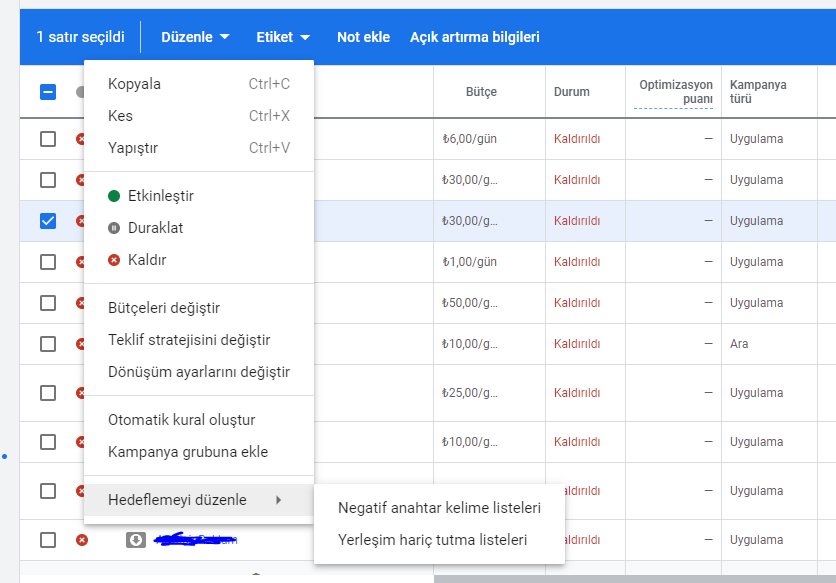
Task: Select Otomatik kural oluştur
Action: pyautogui.click(x=199, y=420)
